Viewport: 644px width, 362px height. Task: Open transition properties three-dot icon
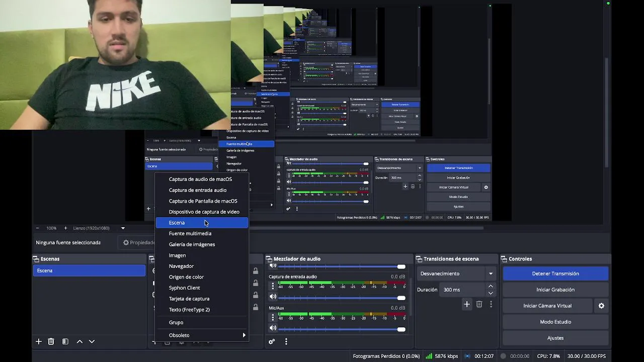(491, 304)
